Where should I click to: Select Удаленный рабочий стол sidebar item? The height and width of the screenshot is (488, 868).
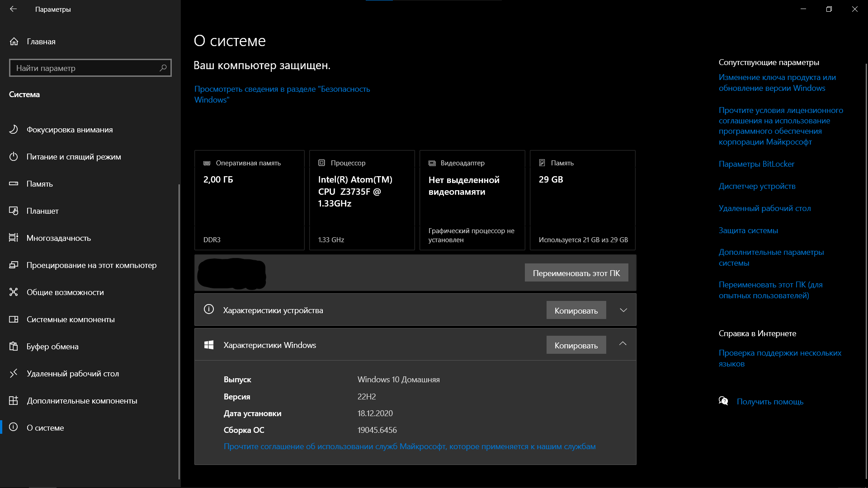pyautogui.click(x=72, y=374)
